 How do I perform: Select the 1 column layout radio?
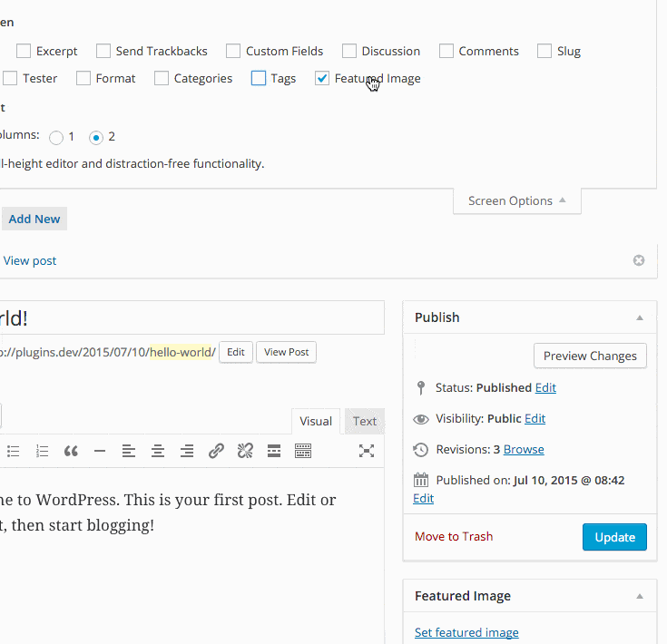click(x=56, y=138)
